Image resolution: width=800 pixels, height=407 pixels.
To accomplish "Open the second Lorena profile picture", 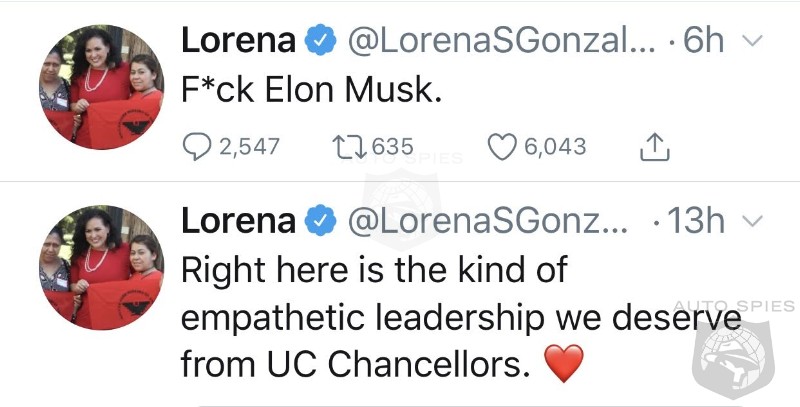I will coord(102,267).
